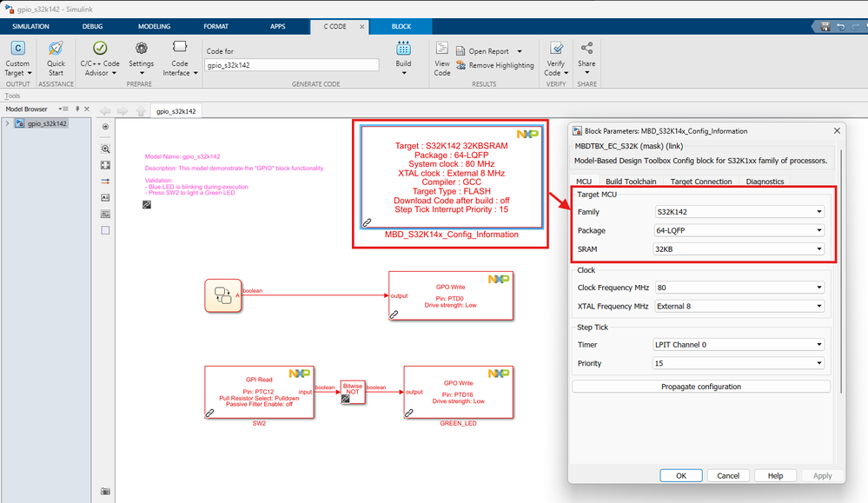Screen dimensions: 868x503
Task: Open XTAL Frequency MHz dropdown
Action: pos(739,306)
